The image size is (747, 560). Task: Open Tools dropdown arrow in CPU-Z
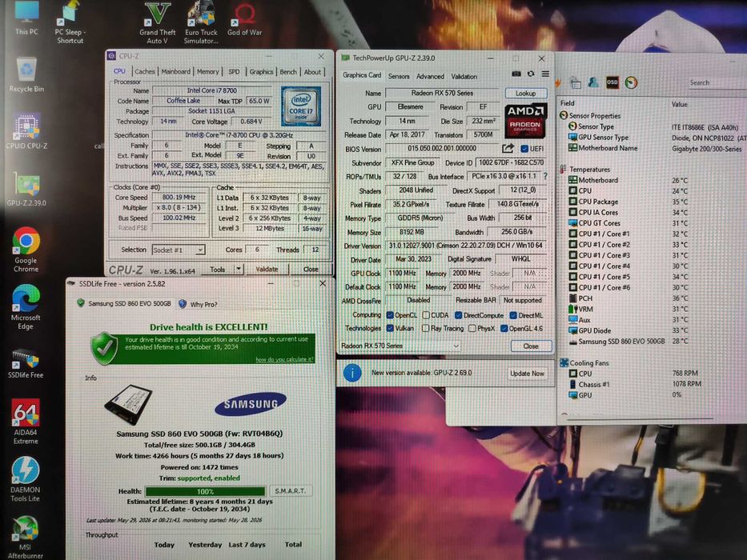click(x=239, y=270)
